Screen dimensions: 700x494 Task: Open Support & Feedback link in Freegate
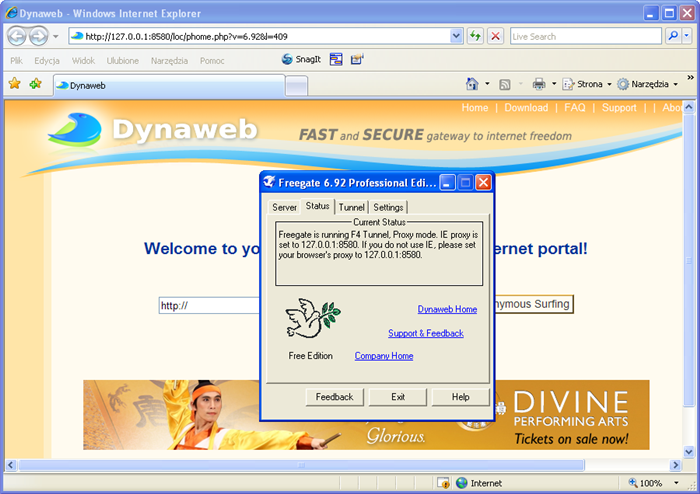click(x=425, y=333)
